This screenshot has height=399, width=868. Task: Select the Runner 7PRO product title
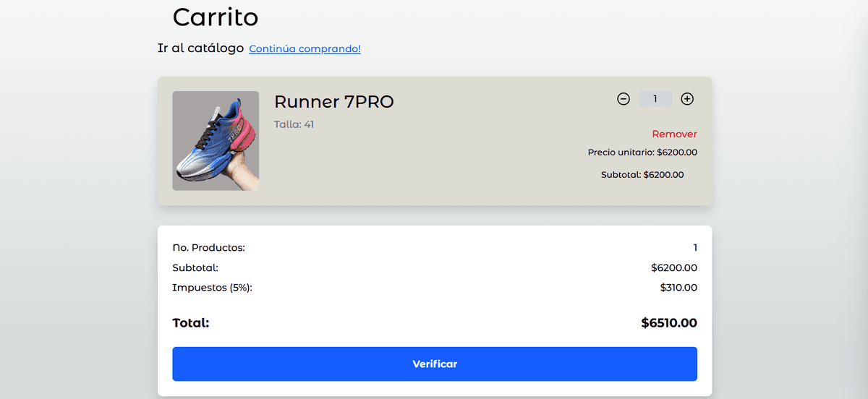click(x=334, y=102)
